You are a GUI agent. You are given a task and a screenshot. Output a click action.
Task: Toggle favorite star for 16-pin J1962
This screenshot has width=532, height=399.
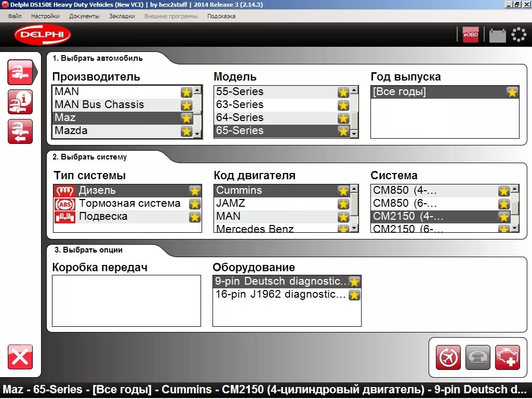354,295
